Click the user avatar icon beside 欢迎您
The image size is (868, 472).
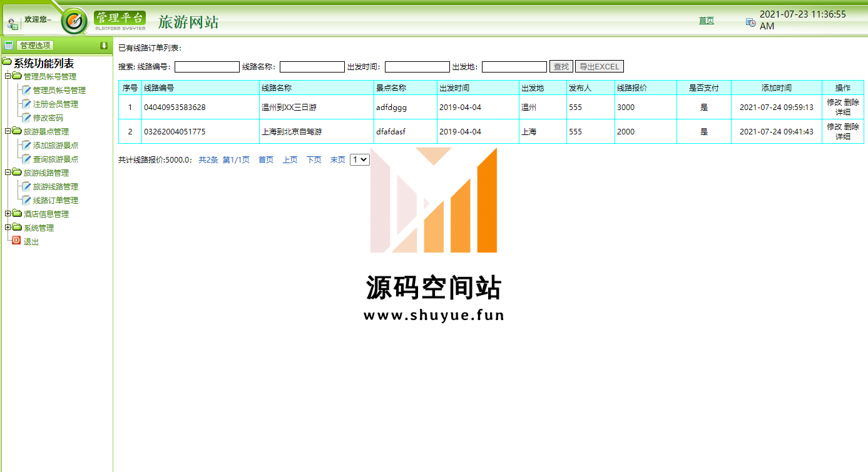tap(13, 24)
